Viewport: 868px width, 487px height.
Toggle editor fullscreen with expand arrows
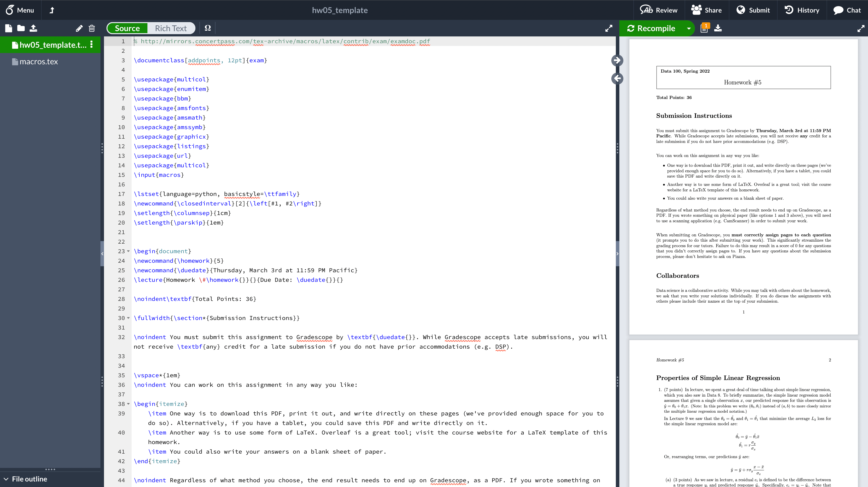(609, 28)
